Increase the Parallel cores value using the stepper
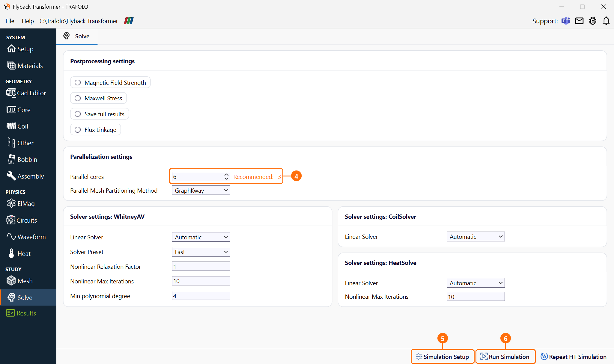 tap(227, 174)
